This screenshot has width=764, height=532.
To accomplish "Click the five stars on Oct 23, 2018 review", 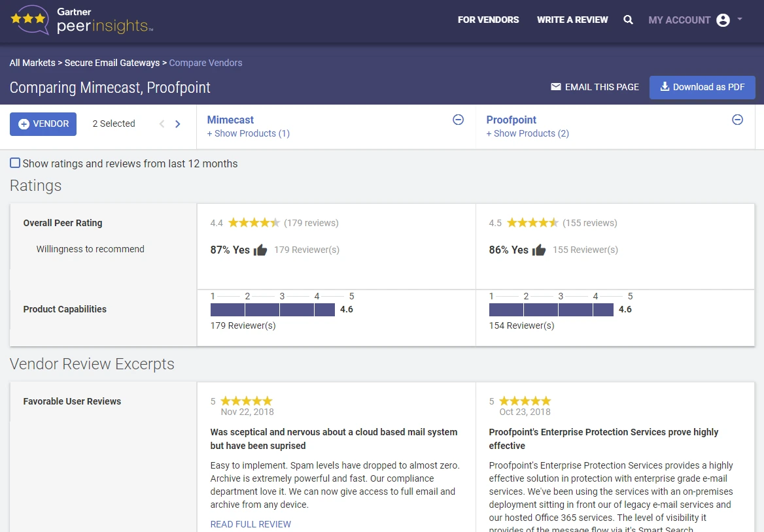I will [525, 401].
